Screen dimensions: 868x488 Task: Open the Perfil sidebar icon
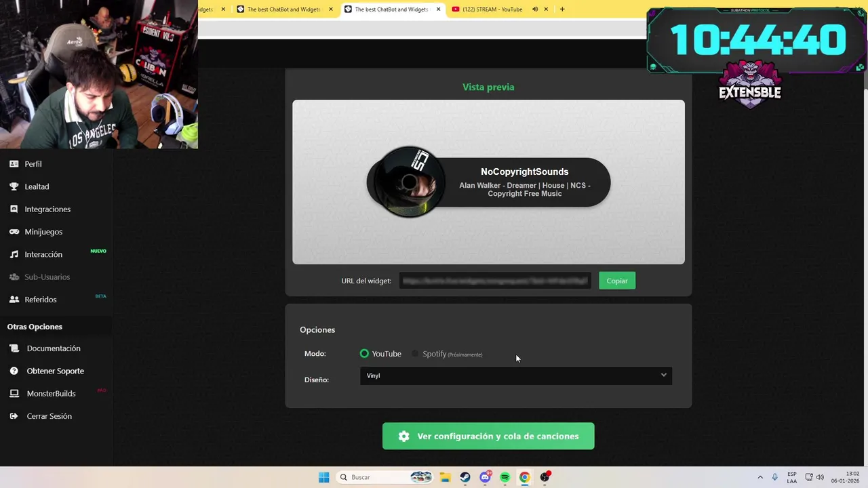point(14,164)
